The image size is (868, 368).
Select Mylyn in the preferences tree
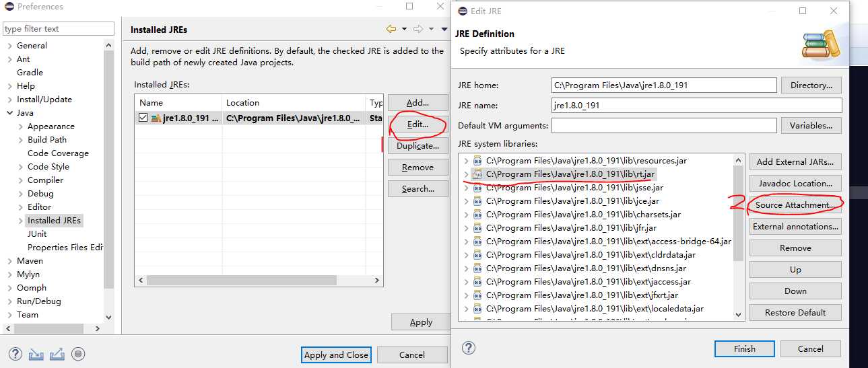tap(28, 274)
